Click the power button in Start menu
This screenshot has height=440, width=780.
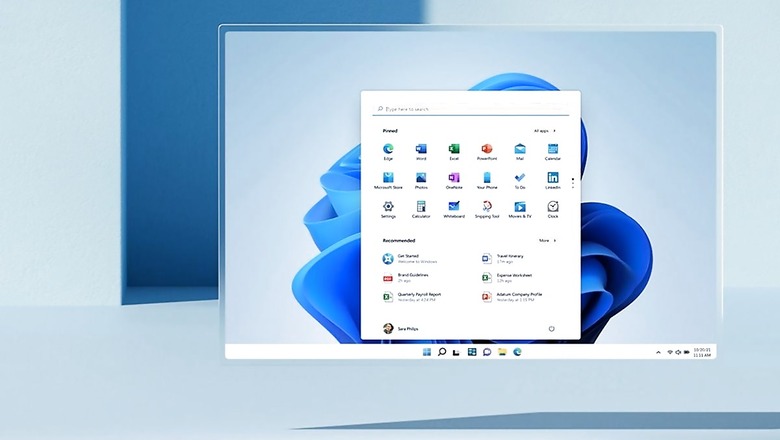point(551,329)
